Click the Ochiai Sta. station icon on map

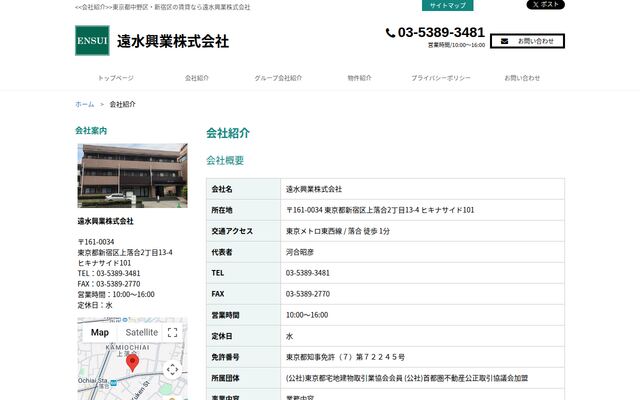113,383
